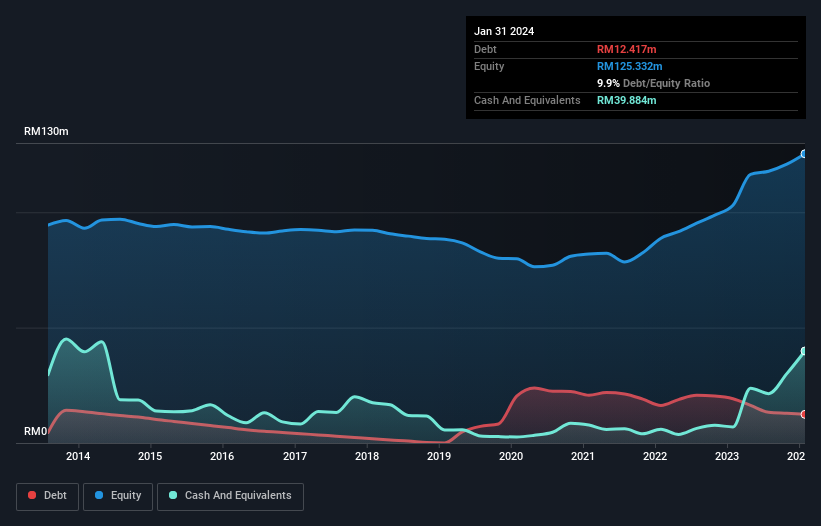
Task: Click the Debt row label in tooltip
Action: tap(485, 49)
